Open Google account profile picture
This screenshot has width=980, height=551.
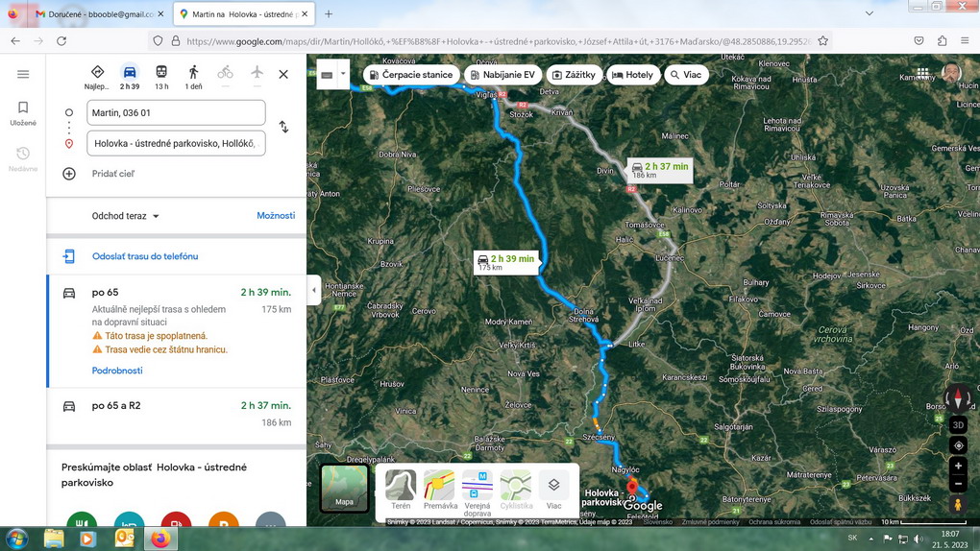click(x=951, y=72)
